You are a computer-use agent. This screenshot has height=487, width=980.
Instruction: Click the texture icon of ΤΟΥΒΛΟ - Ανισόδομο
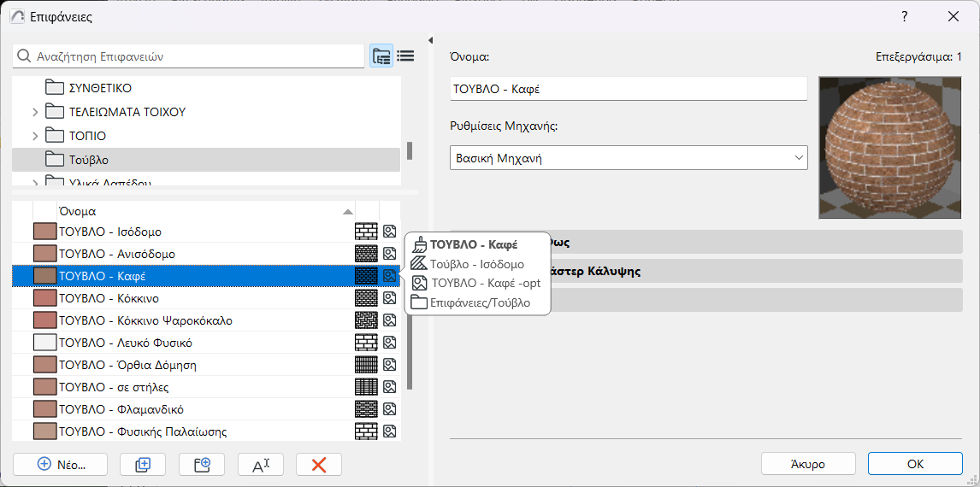tap(389, 254)
